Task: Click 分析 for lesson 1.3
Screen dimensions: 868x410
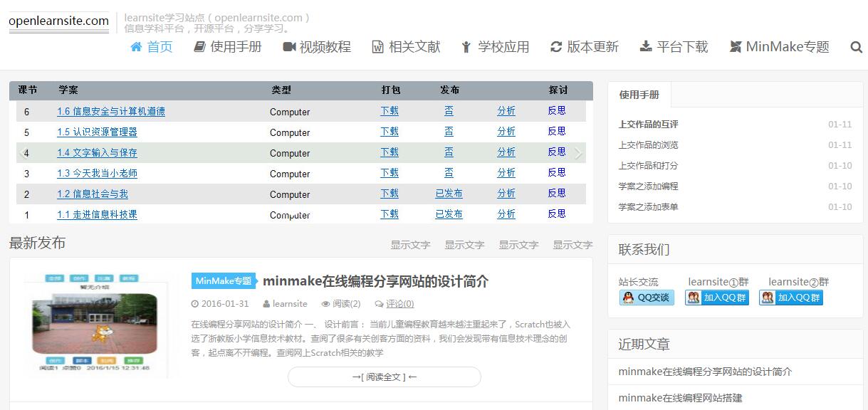Action: tap(506, 173)
